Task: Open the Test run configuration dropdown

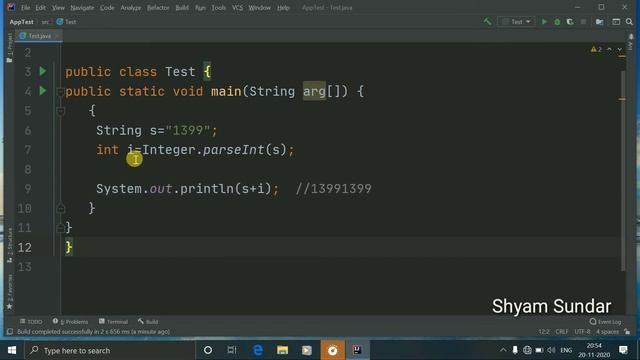Action: [x=516, y=22]
